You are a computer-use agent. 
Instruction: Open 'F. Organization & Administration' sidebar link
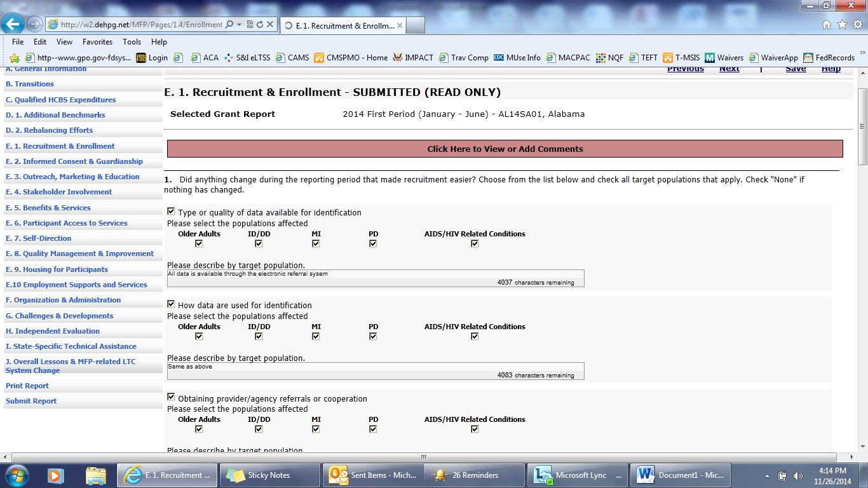[63, 300]
